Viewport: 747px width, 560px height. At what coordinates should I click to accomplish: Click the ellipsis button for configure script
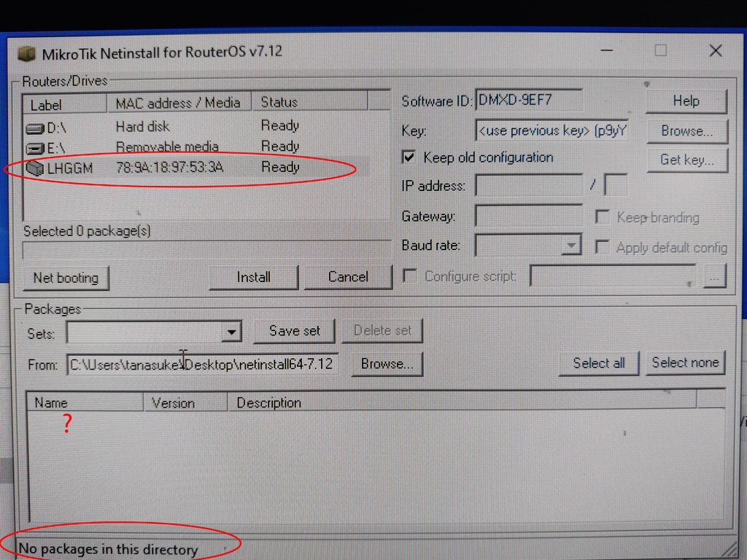[x=714, y=276]
